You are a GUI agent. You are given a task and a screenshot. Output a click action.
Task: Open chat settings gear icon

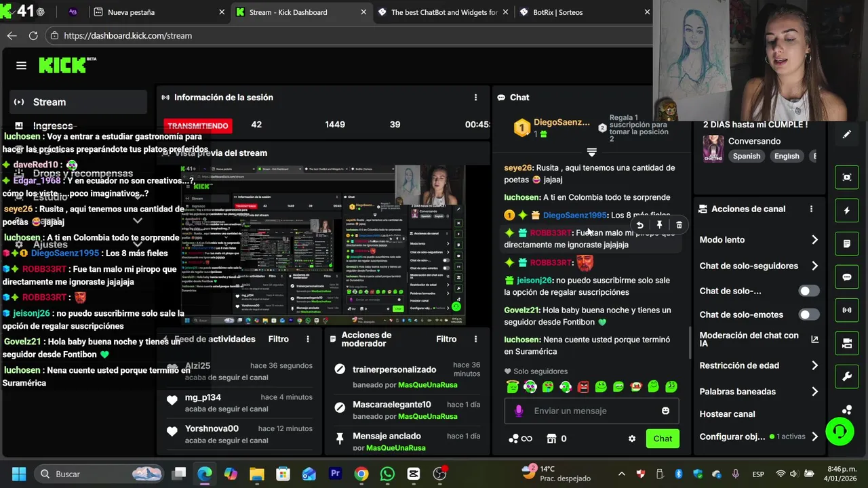click(x=632, y=439)
